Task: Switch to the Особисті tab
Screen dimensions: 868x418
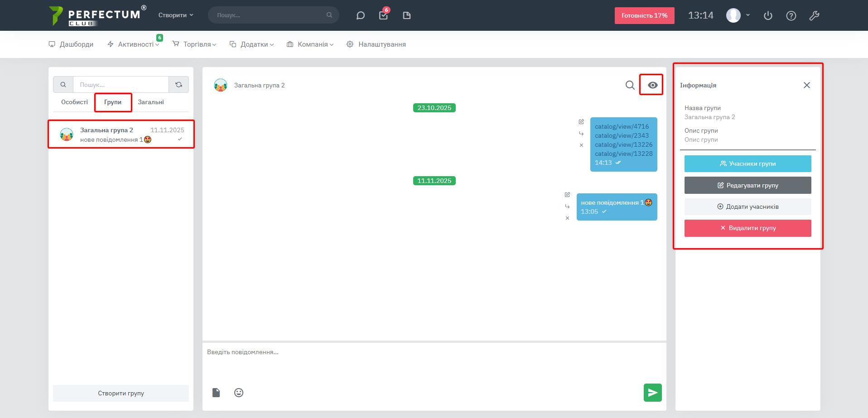Action: [74, 102]
